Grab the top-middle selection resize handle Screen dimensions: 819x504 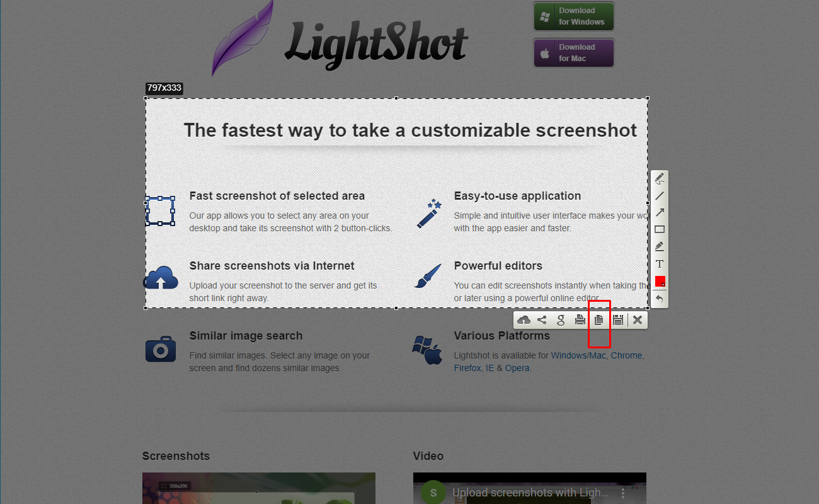396,98
